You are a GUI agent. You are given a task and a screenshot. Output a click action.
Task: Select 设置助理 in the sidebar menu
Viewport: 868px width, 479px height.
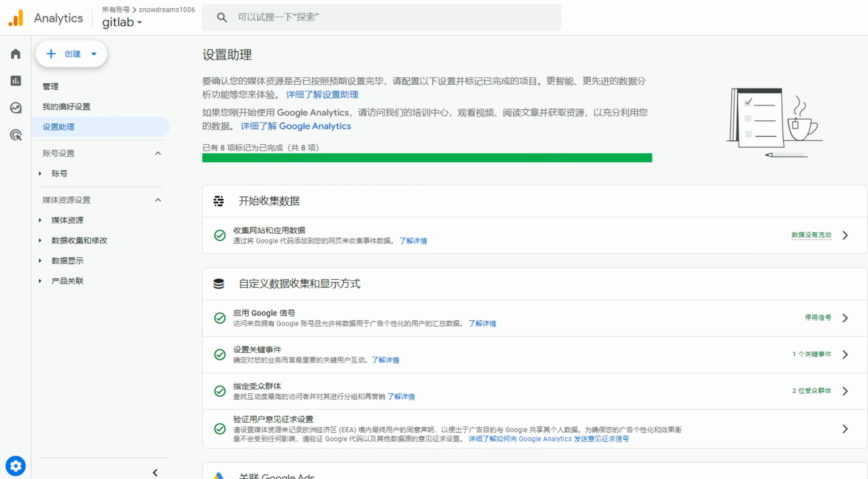tap(59, 127)
